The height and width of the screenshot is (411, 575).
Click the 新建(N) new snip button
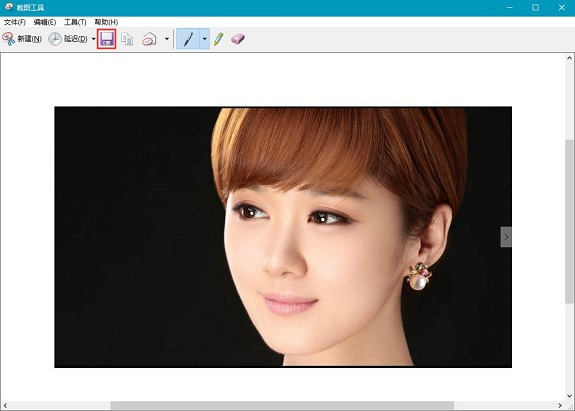tap(22, 39)
